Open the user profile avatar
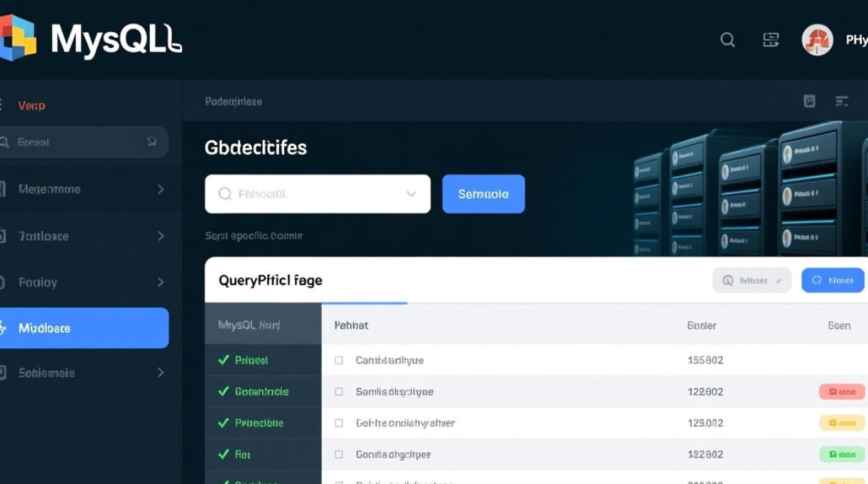The width and height of the screenshot is (868, 484). pos(817,40)
